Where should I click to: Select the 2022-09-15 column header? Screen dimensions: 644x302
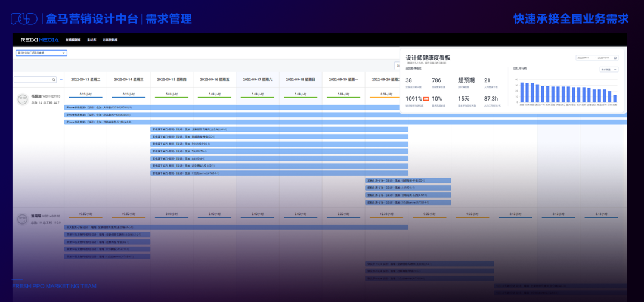pyautogui.click(x=172, y=79)
